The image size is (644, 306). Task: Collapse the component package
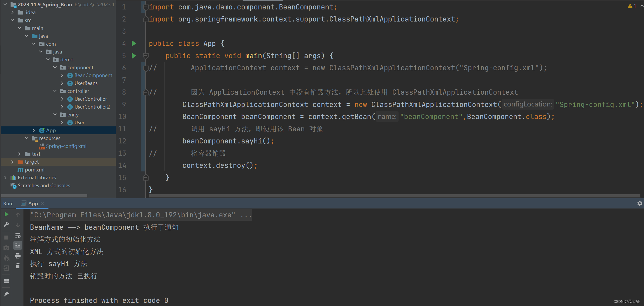click(x=55, y=67)
